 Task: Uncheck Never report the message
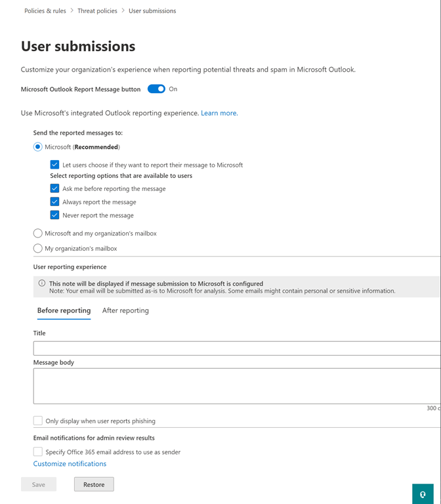click(55, 215)
